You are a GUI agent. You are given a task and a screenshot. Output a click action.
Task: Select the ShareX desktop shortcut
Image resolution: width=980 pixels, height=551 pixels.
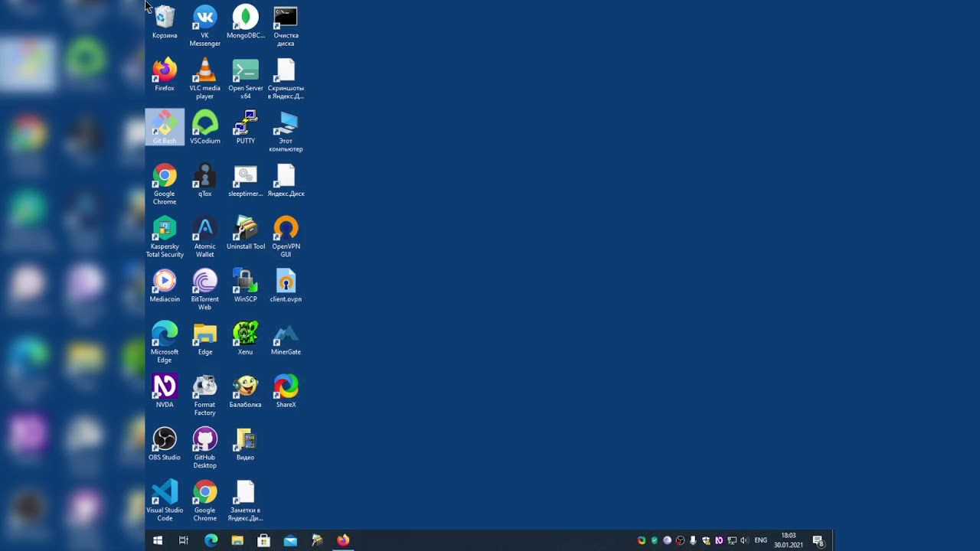286,392
